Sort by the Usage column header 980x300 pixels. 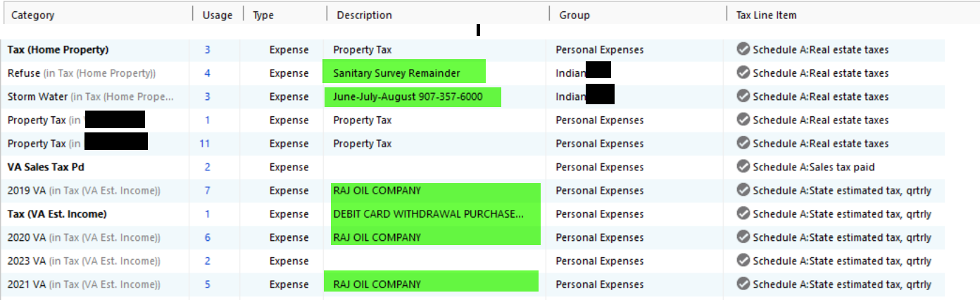(218, 15)
